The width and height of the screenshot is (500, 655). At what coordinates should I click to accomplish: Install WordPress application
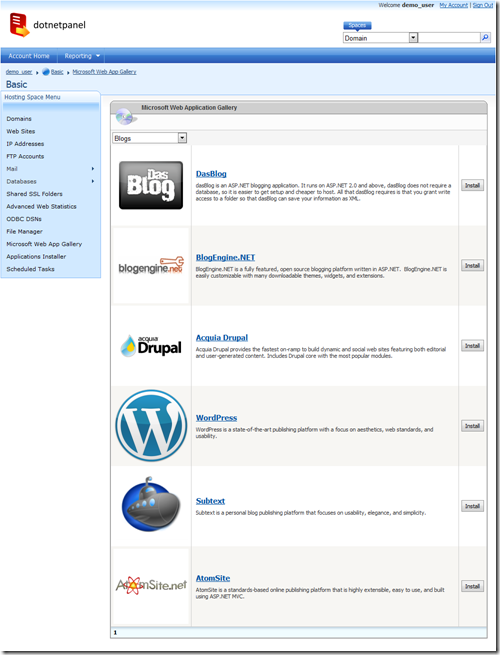click(472, 426)
